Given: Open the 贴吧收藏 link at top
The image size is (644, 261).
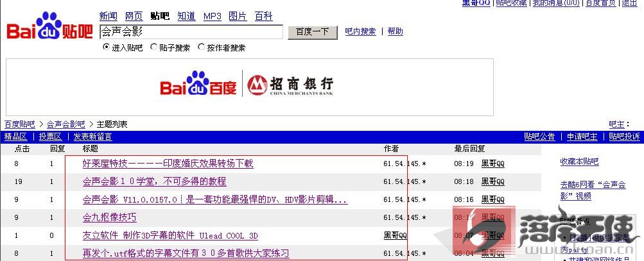Looking at the screenshot, I should coord(511,3).
